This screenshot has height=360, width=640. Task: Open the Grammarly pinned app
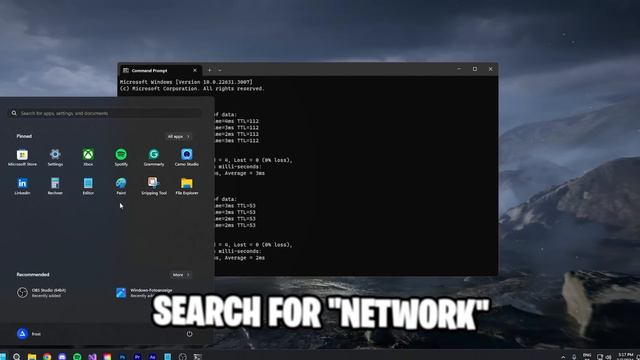(154, 157)
